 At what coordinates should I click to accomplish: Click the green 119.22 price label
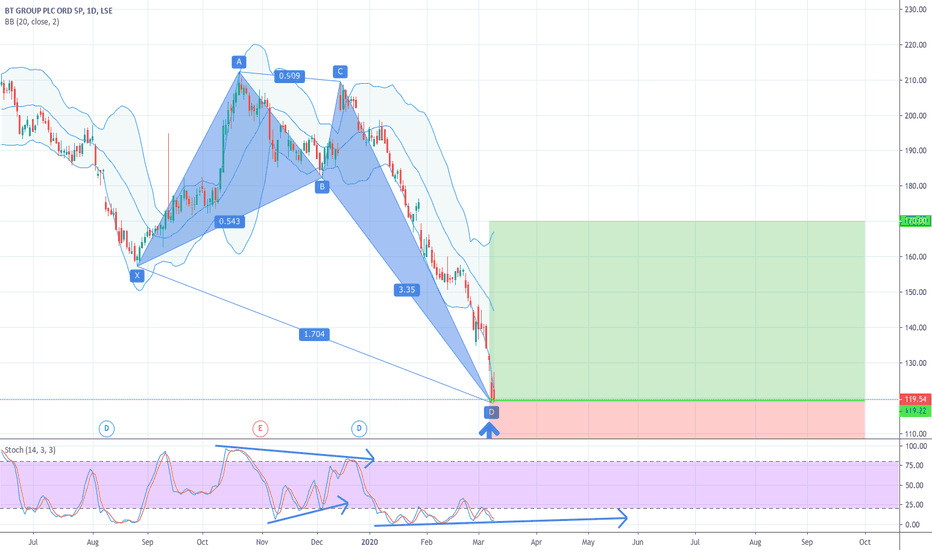pyautogui.click(x=915, y=410)
